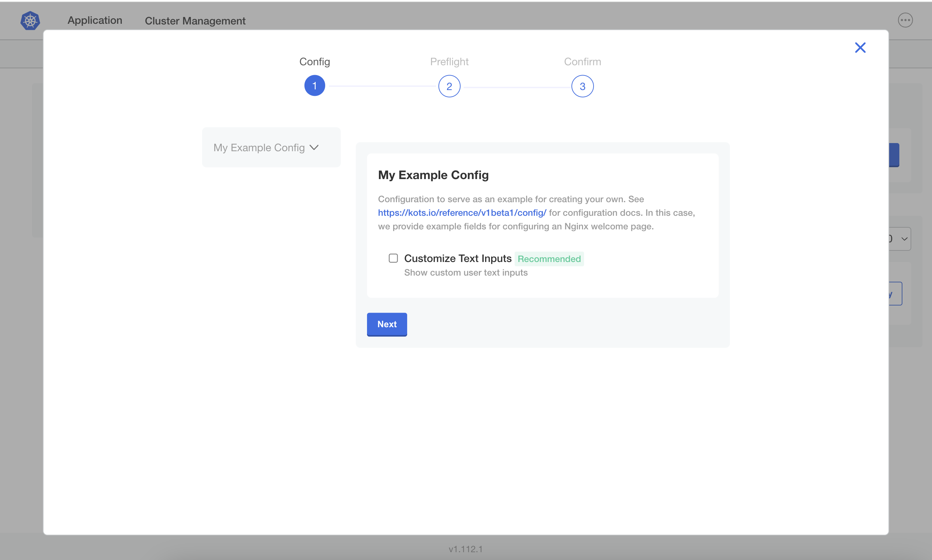The height and width of the screenshot is (560, 932).
Task: Close the config wizard with the X icon
Action: coord(860,47)
